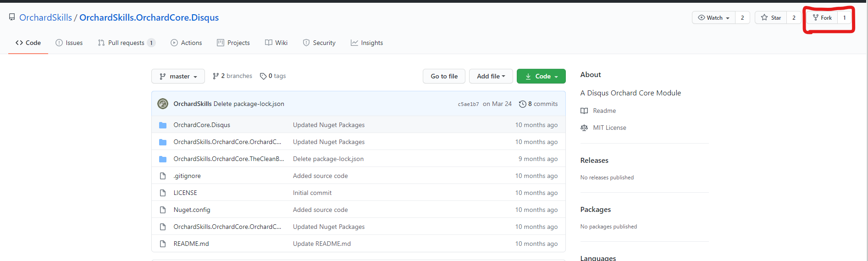This screenshot has height=261, width=868.
Task: Open the OrchardSkills.OrchardCore.OrchardC... folder
Action: pos(227,142)
